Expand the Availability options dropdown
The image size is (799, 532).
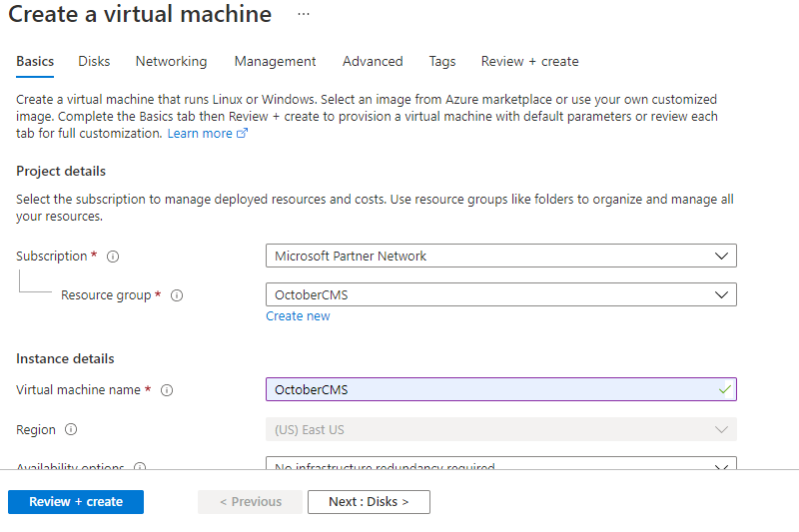click(500, 465)
